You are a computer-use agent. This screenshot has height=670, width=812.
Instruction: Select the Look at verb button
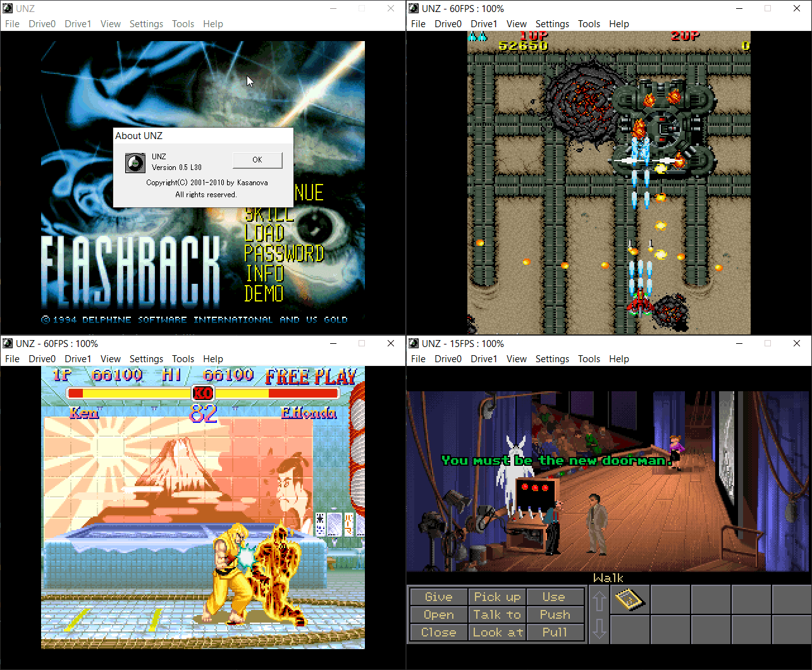pyautogui.click(x=496, y=632)
